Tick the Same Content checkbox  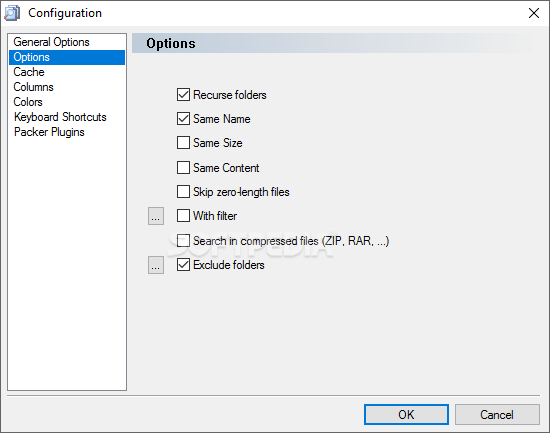[x=183, y=168]
